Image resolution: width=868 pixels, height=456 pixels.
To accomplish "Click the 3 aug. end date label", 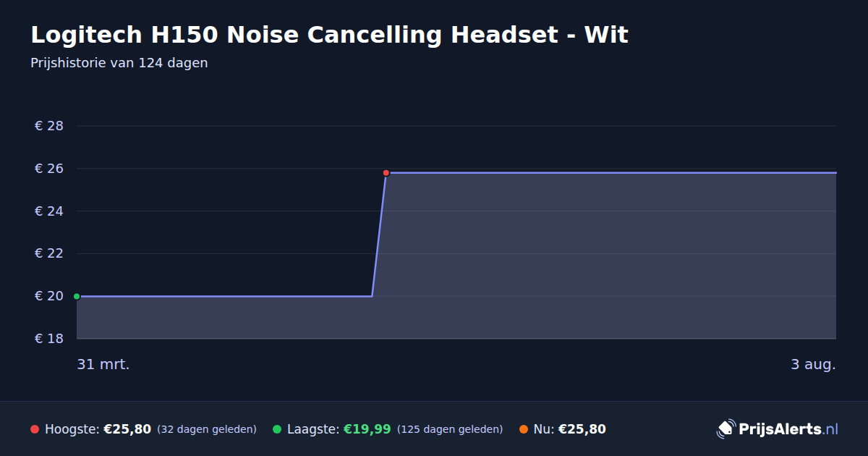I will 813,365.
